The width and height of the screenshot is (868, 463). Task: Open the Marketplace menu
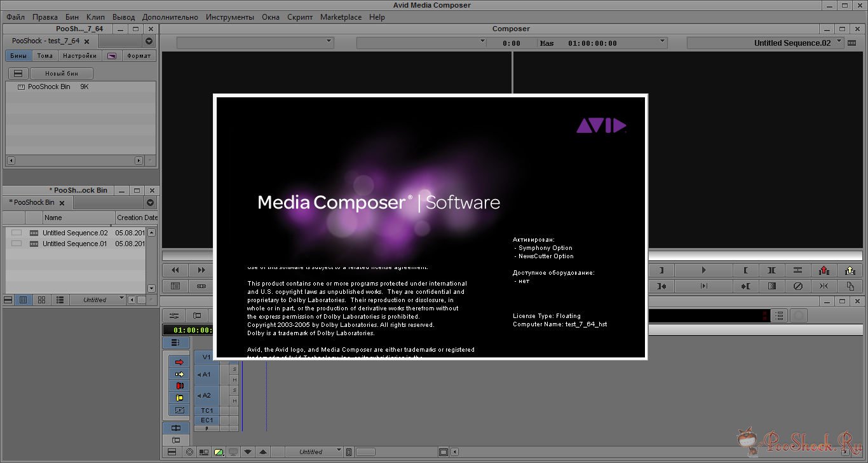(341, 17)
